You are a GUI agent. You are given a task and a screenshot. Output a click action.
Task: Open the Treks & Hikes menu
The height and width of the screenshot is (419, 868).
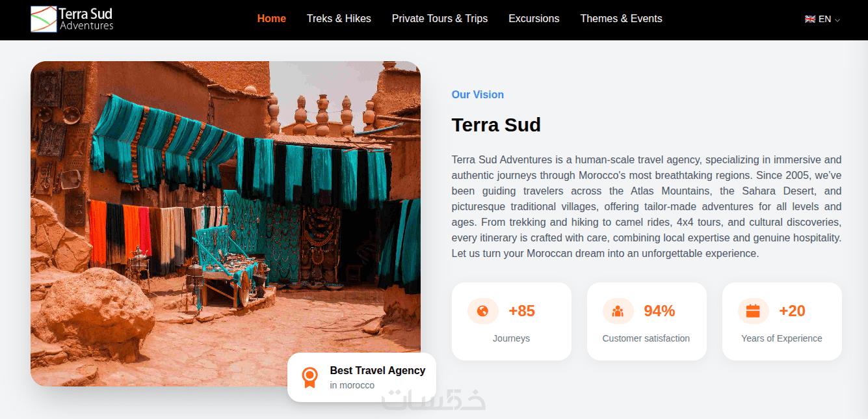pos(339,18)
